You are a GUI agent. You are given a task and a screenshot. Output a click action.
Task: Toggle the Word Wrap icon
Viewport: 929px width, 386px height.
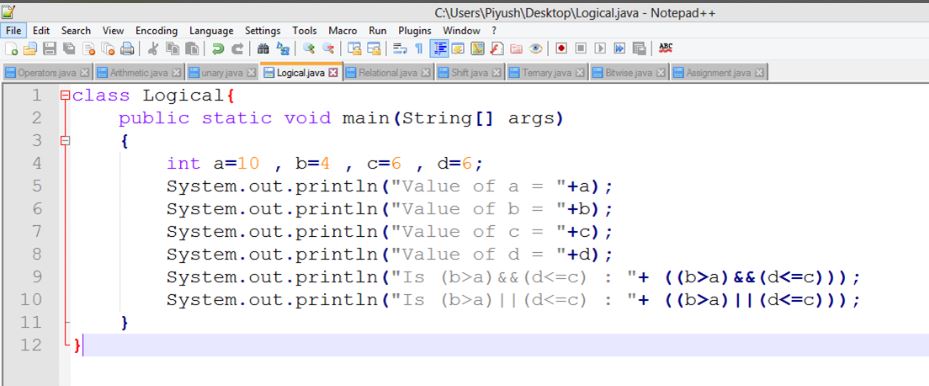[400, 49]
